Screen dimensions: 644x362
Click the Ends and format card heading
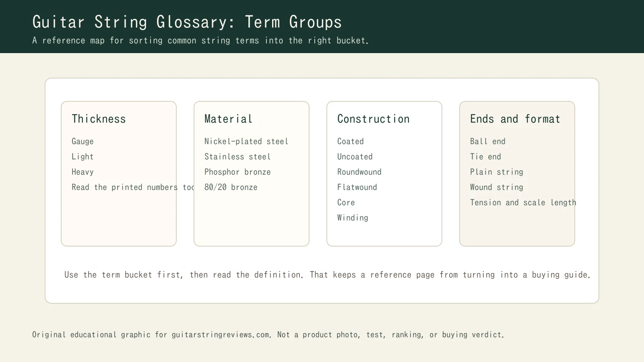click(515, 119)
